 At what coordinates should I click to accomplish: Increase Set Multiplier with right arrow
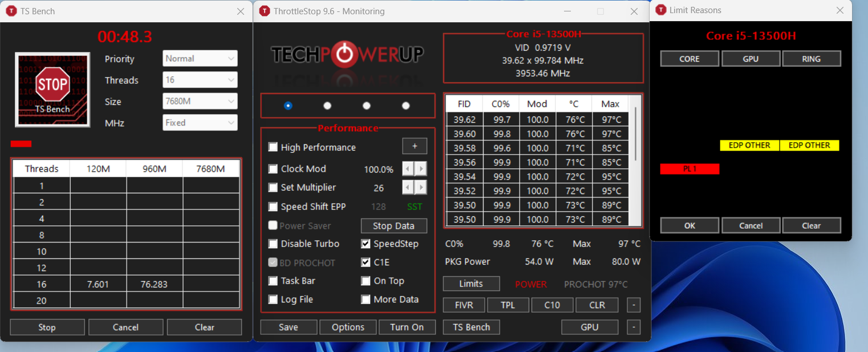(421, 187)
